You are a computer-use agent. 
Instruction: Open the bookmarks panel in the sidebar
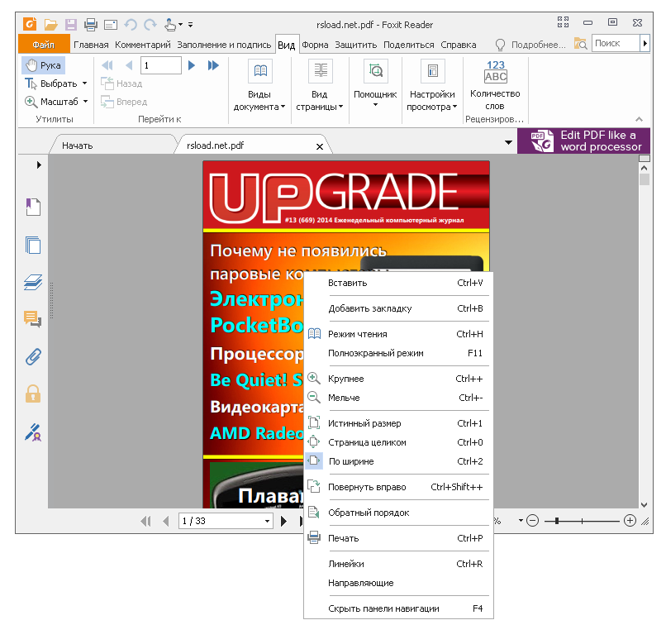(x=32, y=207)
